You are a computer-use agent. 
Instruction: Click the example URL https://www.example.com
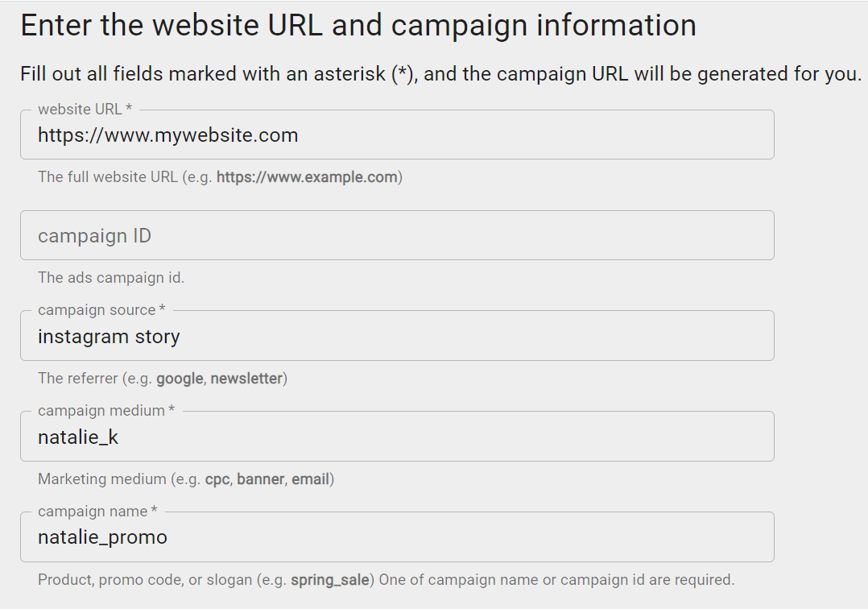pyautogui.click(x=307, y=177)
